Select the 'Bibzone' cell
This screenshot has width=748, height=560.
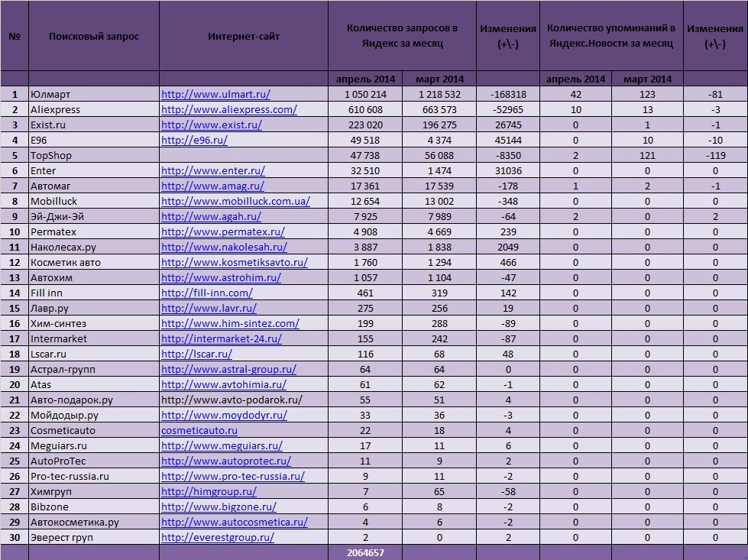click(94, 507)
